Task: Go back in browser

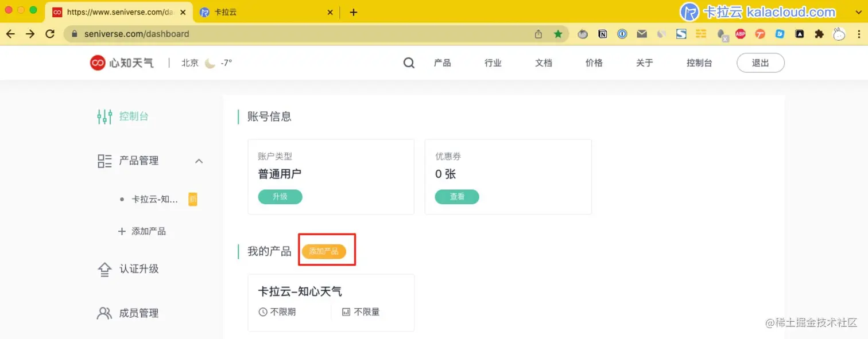Action: 10,34
